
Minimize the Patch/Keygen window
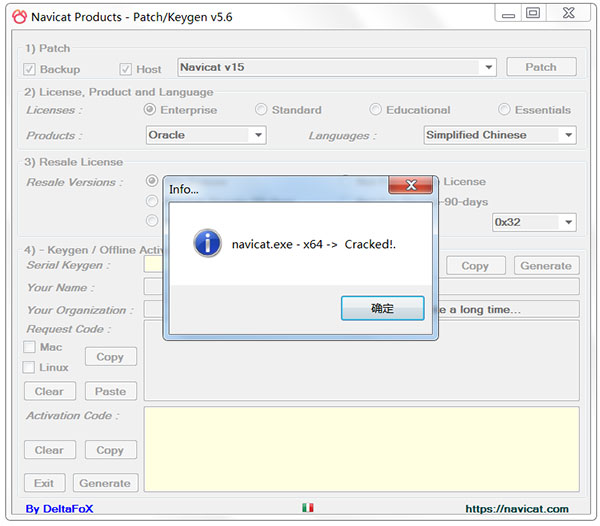click(x=508, y=13)
